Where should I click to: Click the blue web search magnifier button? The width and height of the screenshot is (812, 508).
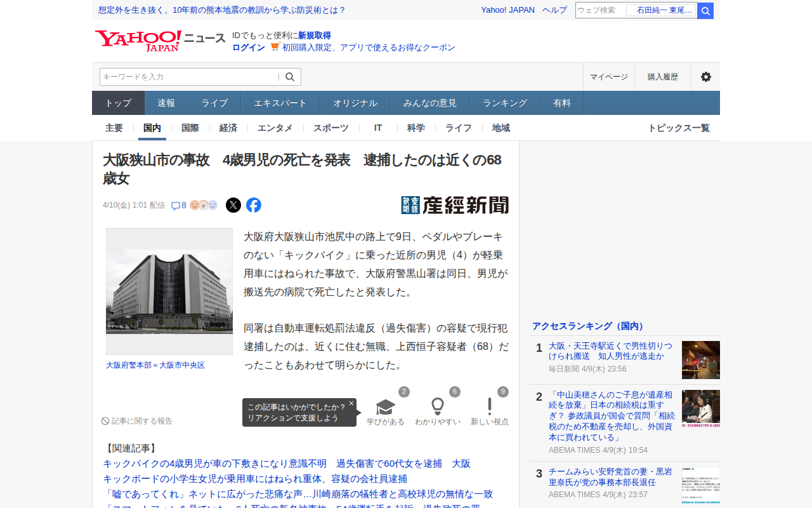pyautogui.click(x=705, y=11)
